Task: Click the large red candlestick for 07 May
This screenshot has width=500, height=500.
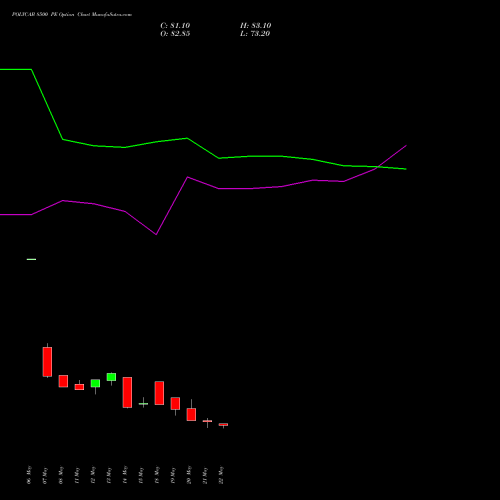Action: pyautogui.click(x=47, y=362)
